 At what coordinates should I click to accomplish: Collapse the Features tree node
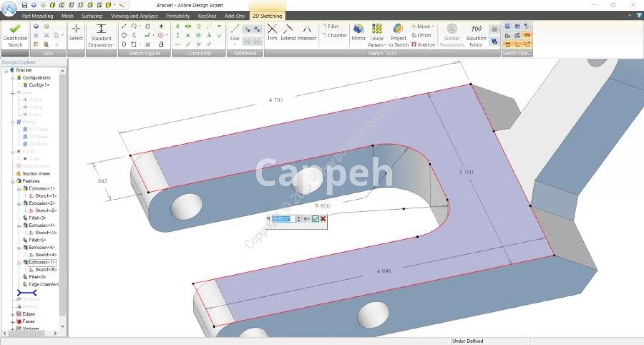12,181
